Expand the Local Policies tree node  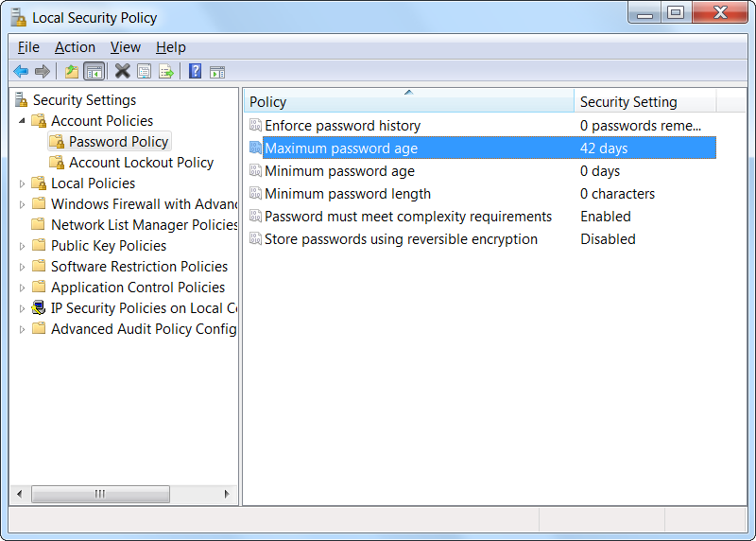(x=23, y=183)
